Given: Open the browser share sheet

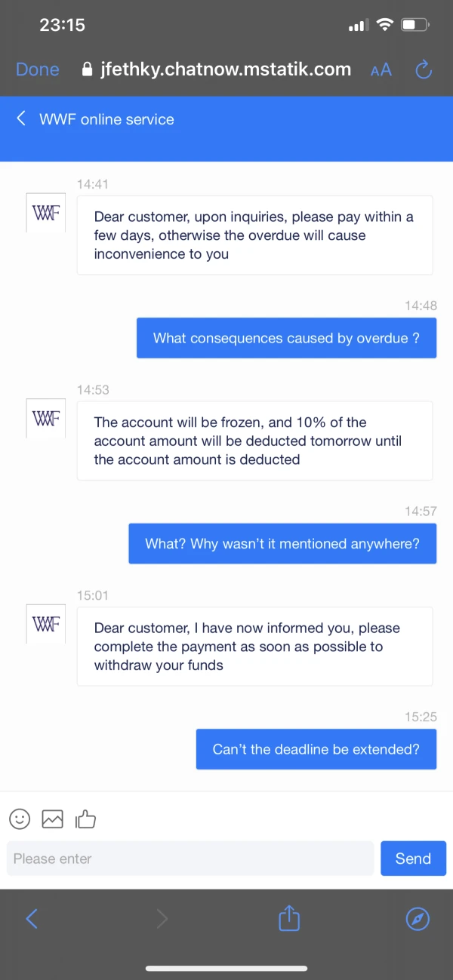Looking at the screenshot, I should coord(289,918).
